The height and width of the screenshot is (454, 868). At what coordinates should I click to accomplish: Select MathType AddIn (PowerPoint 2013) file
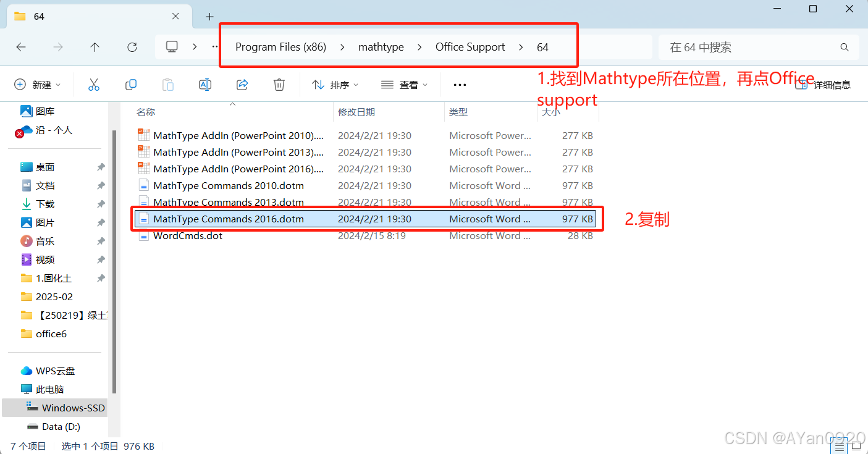[x=365, y=152]
